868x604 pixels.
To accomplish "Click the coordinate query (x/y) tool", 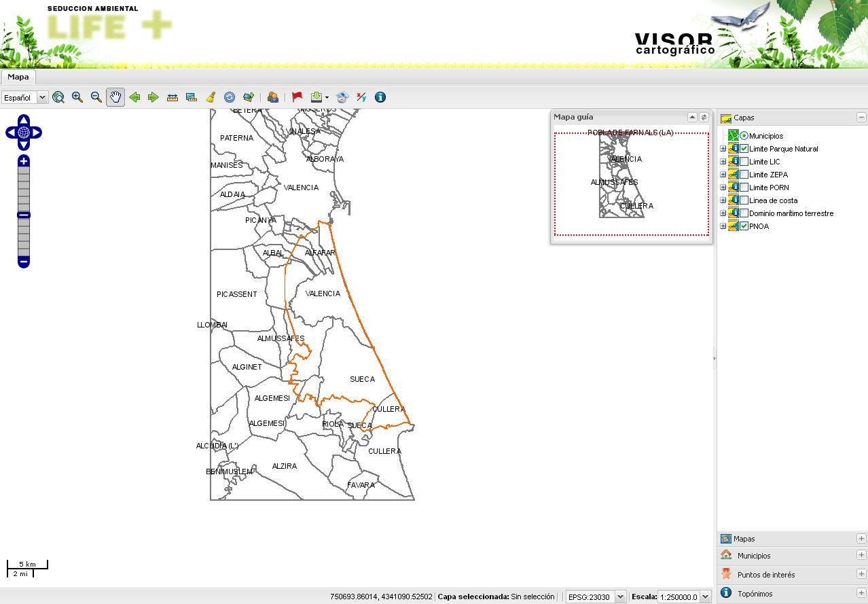I will 361,97.
